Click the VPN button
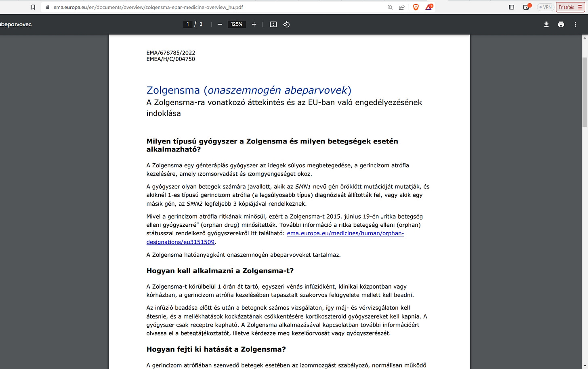The height and width of the screenshot is (369, 588). pyautogui.click(x=545, y=7)
